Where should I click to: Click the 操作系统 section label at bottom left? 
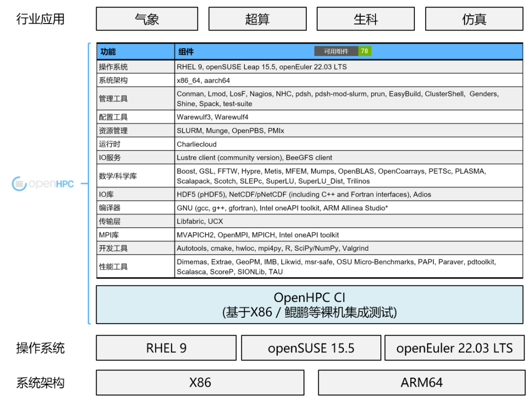pyautogui.click(x=40, y=348)
